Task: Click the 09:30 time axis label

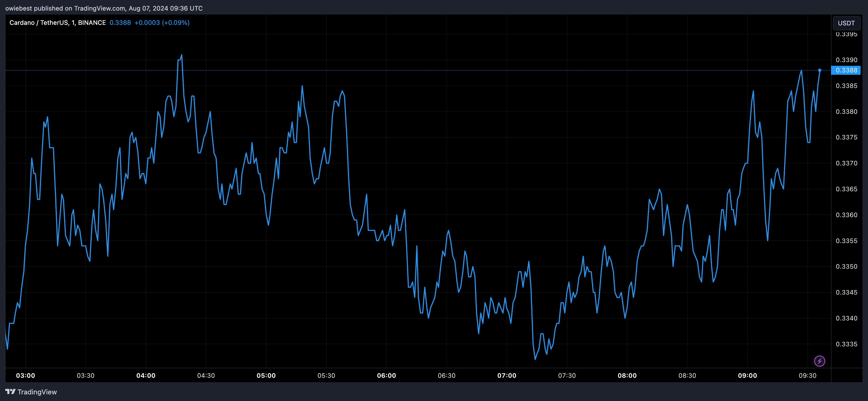Action: 807,375
